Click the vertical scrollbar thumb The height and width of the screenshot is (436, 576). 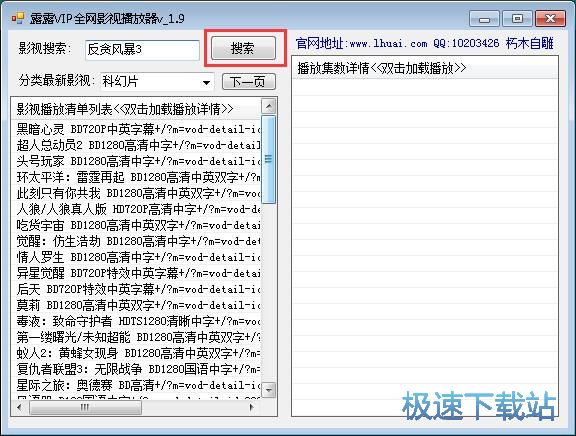pyautogui.click(x=269, y=159)
